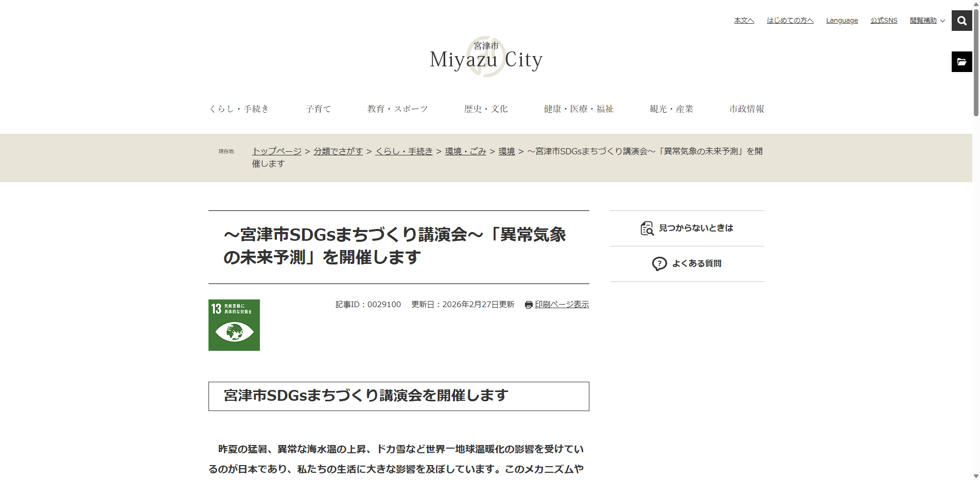Open the 市政情報 menu item

tap(746, 109)
